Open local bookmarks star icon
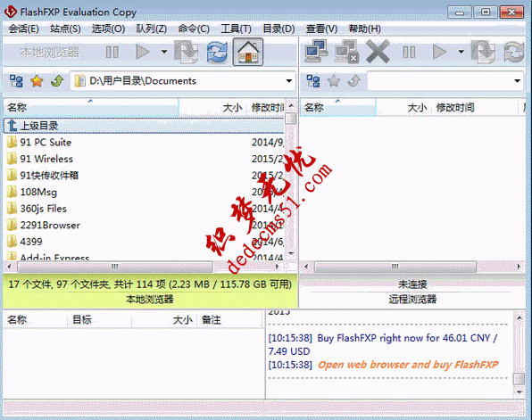 pyautogui.click(x=37, y=81)
